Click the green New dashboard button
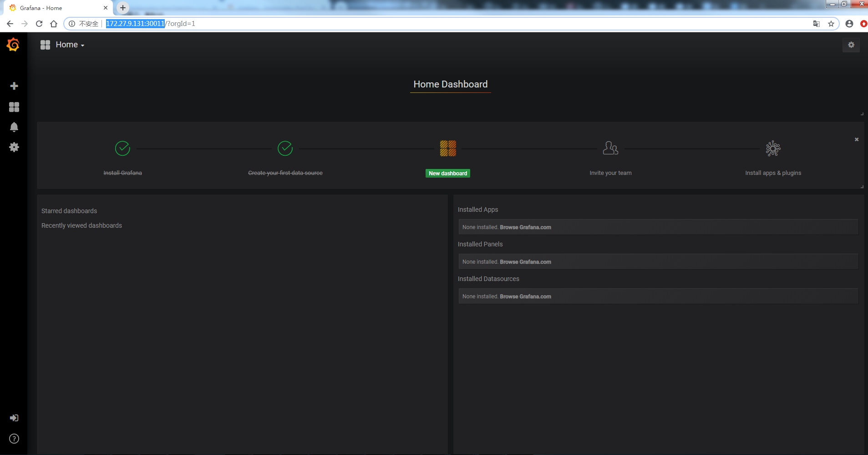This screenshot has width=868, height=455. 448,174
